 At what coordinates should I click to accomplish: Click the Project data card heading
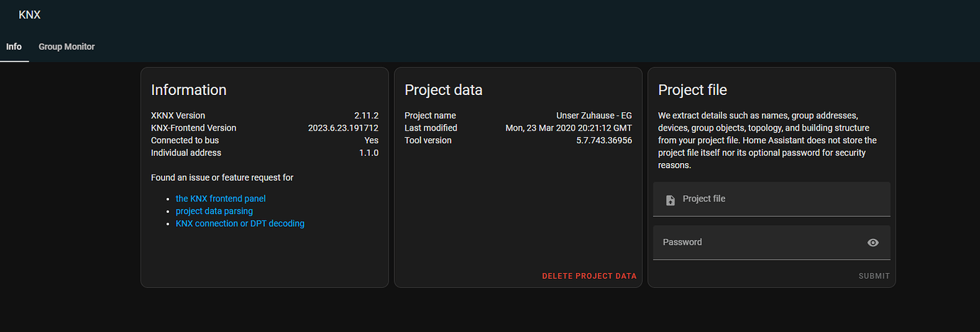443,90
